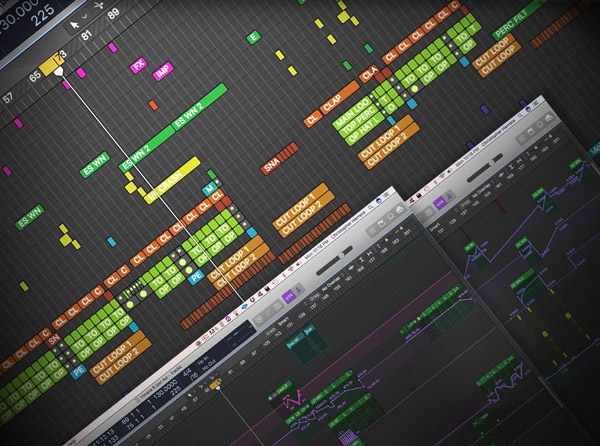Toggle purple count-in button in middle window
This screenshot has height=446, width=600.
289,296
